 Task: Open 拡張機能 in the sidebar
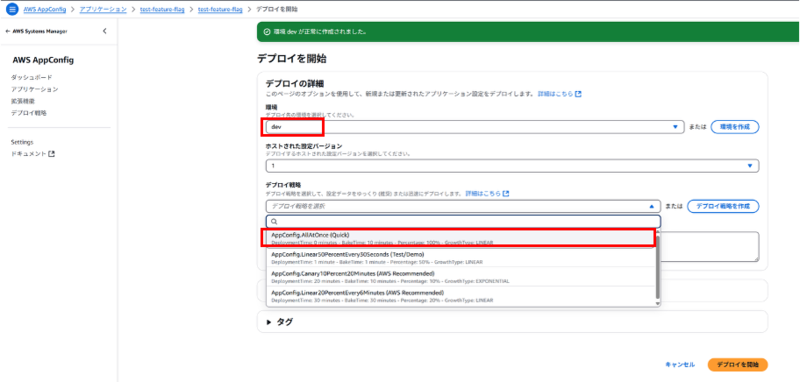(x=23, y=101)
